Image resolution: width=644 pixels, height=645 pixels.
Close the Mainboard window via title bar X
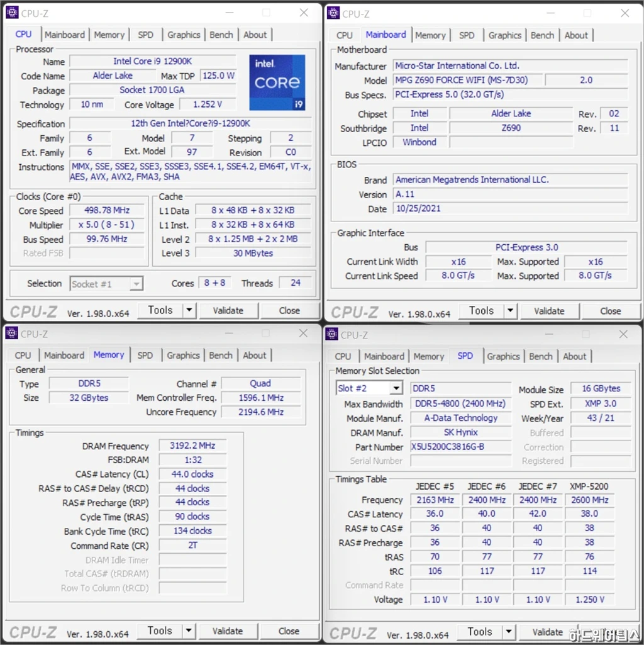[625, 13]
